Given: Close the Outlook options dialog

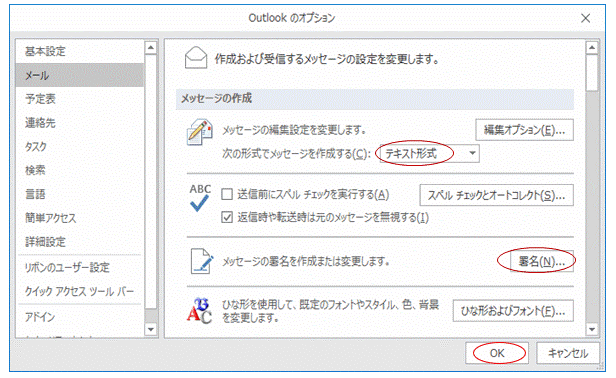Looking at the screenshot, I should pyautogui.click(x=585, y=18).
